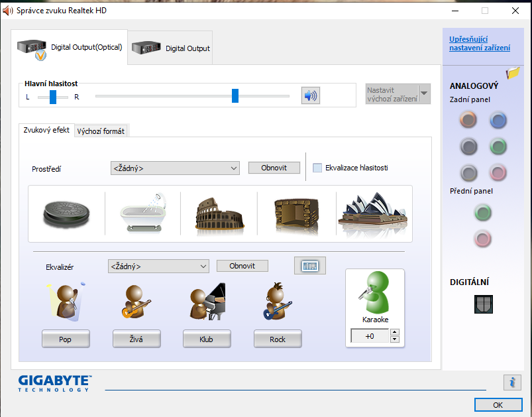The width and height of the screenshot is (532, 417).
Task: Expand the Nastavit výchozí zařízení arrow
Action: [424, 93]
